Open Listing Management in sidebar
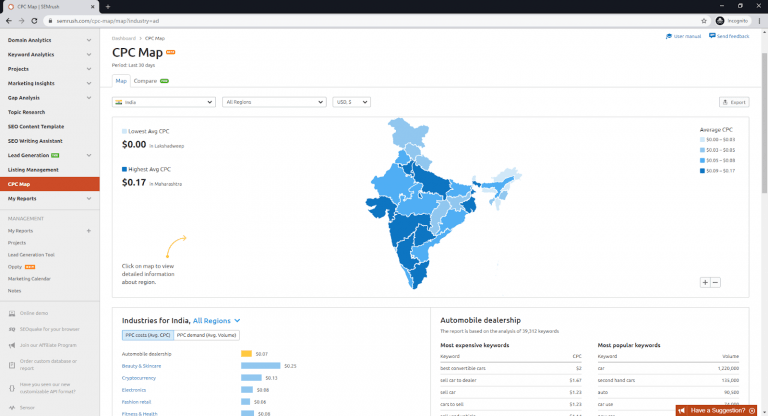The width and height of the screenshot is (768, 416). [33, 170]
